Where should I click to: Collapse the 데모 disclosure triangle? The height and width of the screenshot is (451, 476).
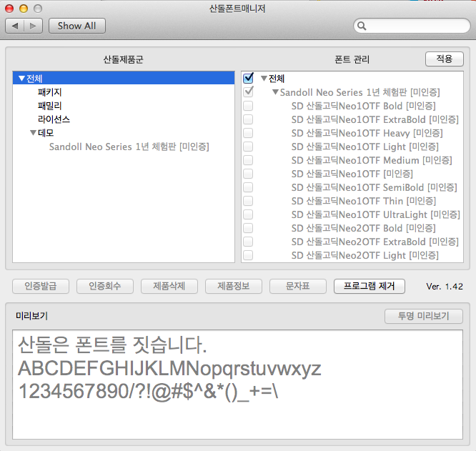pyautogui.click(x=33, y=133)
